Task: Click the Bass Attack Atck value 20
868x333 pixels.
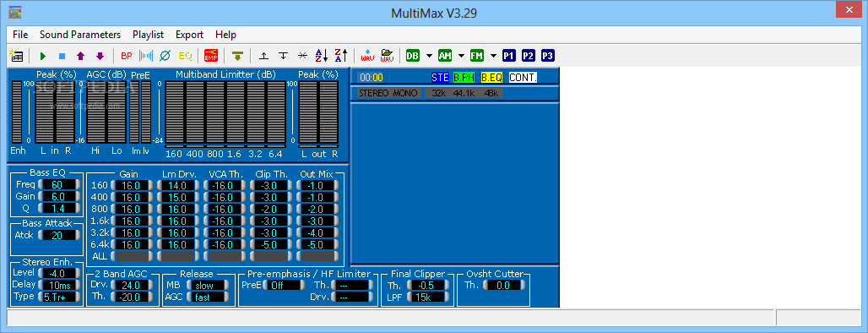Action: (x=60, y=236)
